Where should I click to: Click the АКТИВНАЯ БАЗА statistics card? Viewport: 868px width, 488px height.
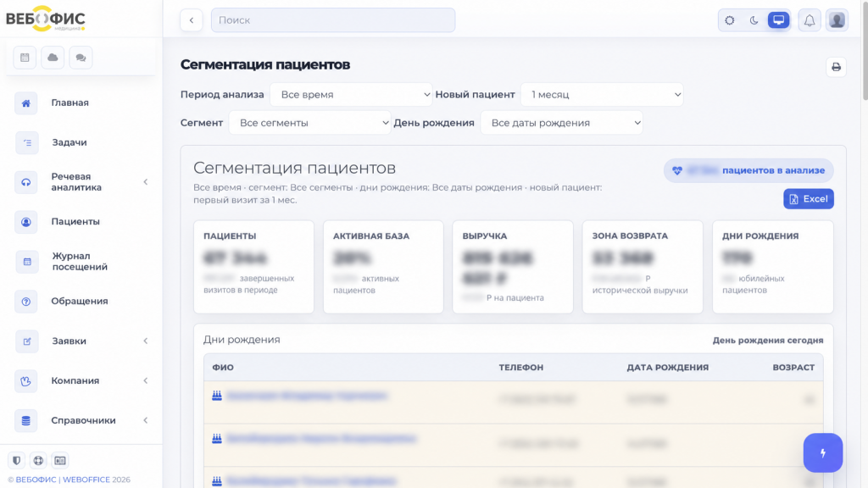383,267
